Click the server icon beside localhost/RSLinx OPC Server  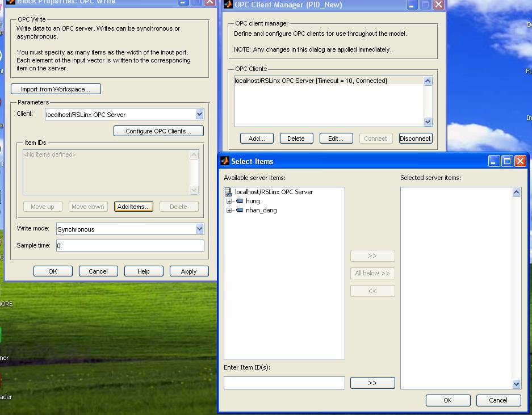(228, 192)
